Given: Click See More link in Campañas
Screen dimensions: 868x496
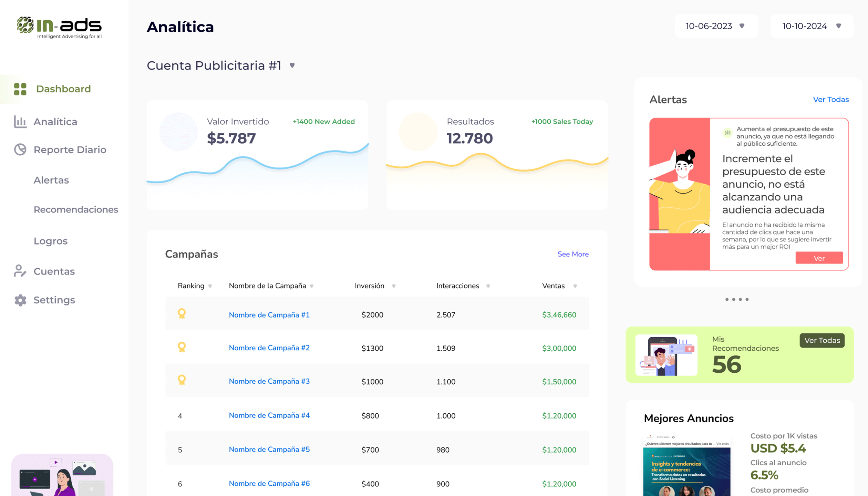Looking at the screenshot, I should tap(573, 254).
